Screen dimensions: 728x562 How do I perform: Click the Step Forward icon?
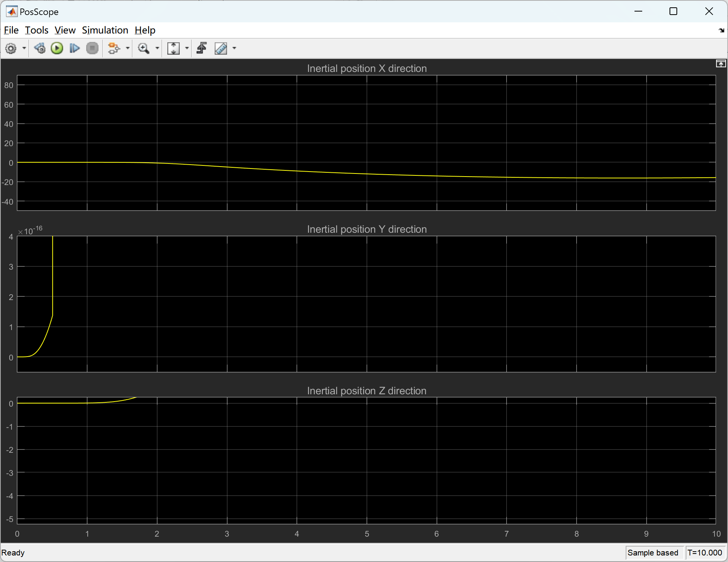pos(74,48)
